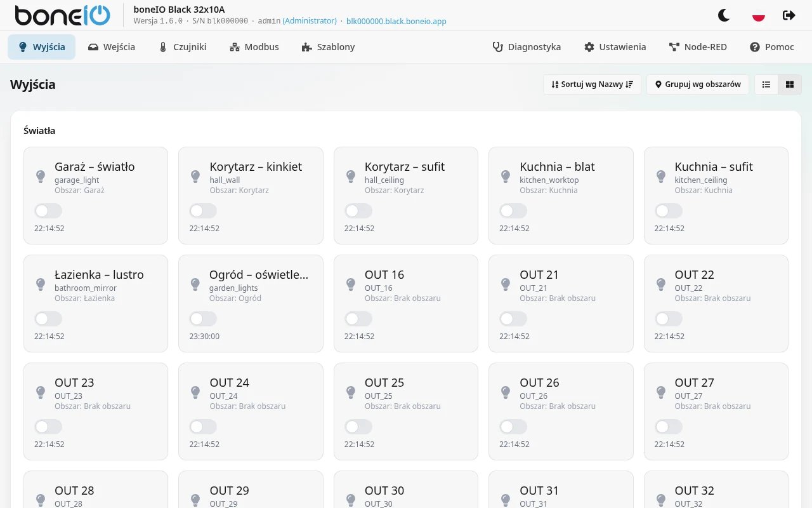
Task: Enable the Ogród garden_lights switch
Action: pos(203,319)
